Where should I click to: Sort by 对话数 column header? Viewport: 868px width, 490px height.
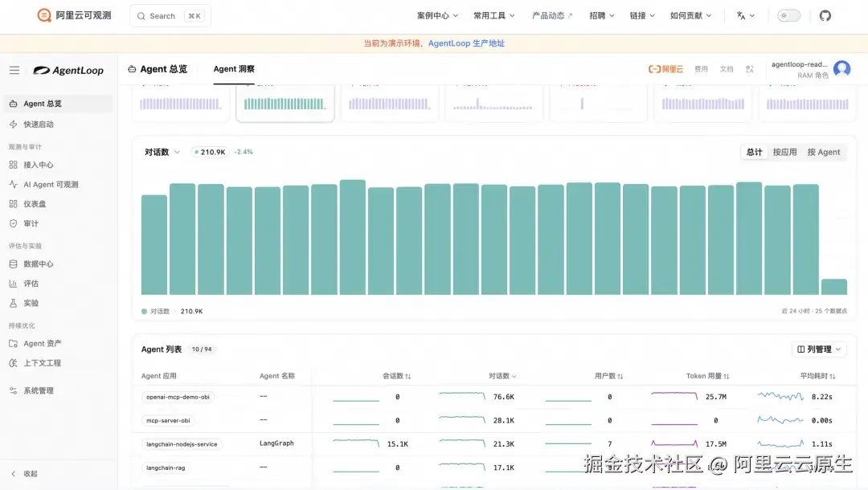coord(502,376)
